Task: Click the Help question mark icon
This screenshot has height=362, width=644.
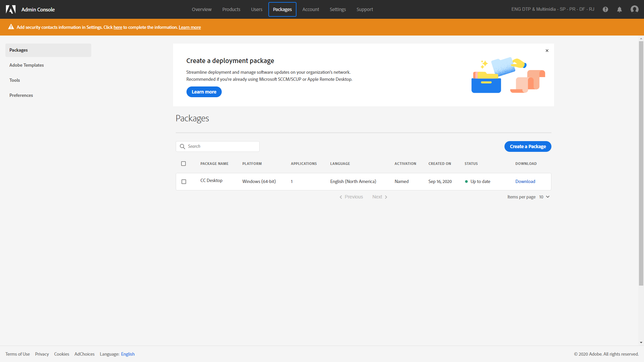Action: 605,9
